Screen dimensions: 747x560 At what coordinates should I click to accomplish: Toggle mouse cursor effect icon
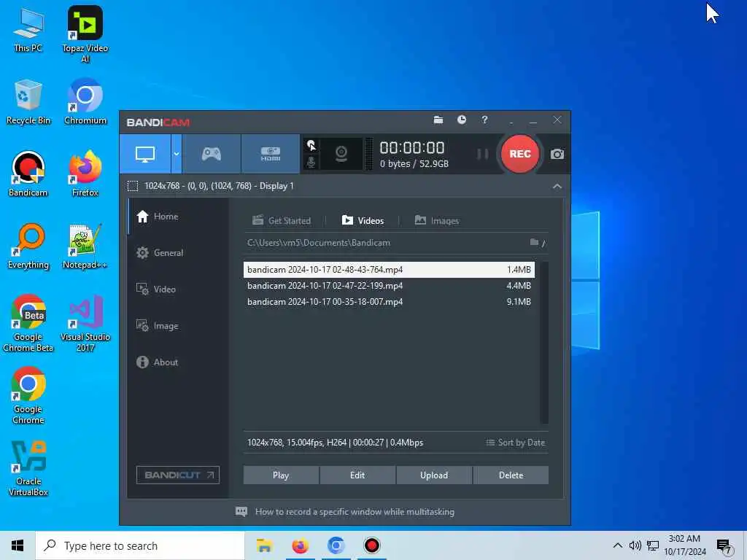(x=311, y=145)
